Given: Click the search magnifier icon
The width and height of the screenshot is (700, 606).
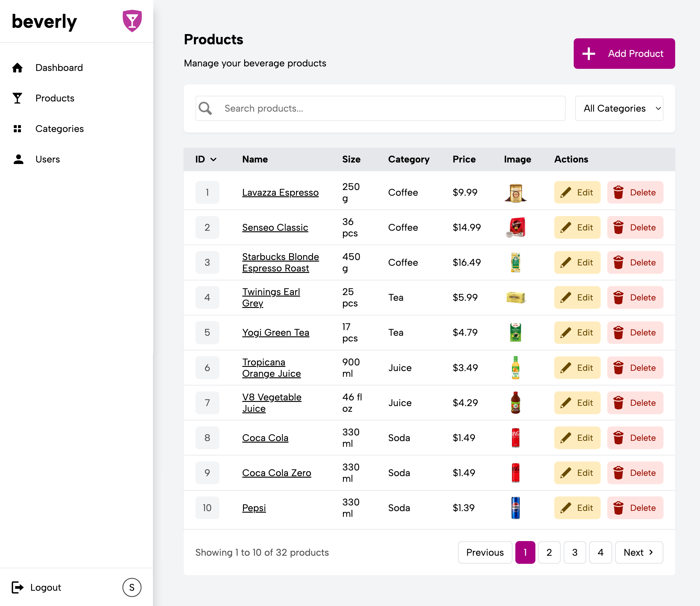Looking at the screenshot, I should 205,108.
